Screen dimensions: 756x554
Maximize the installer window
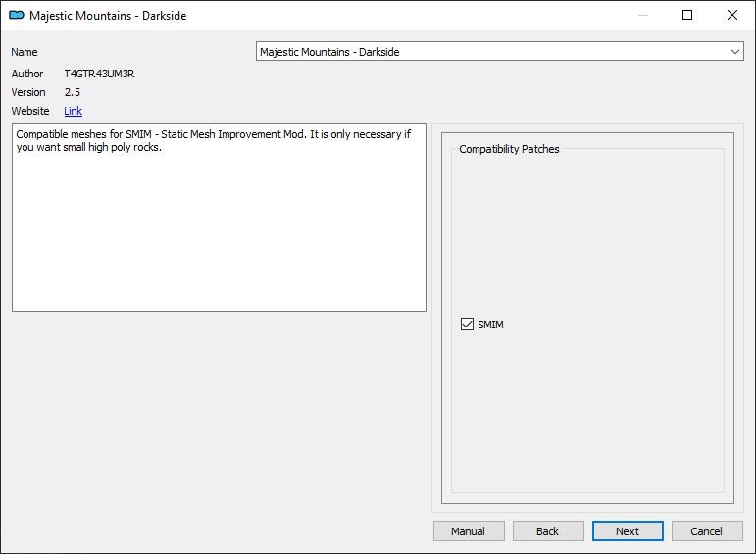pos(687,15)
